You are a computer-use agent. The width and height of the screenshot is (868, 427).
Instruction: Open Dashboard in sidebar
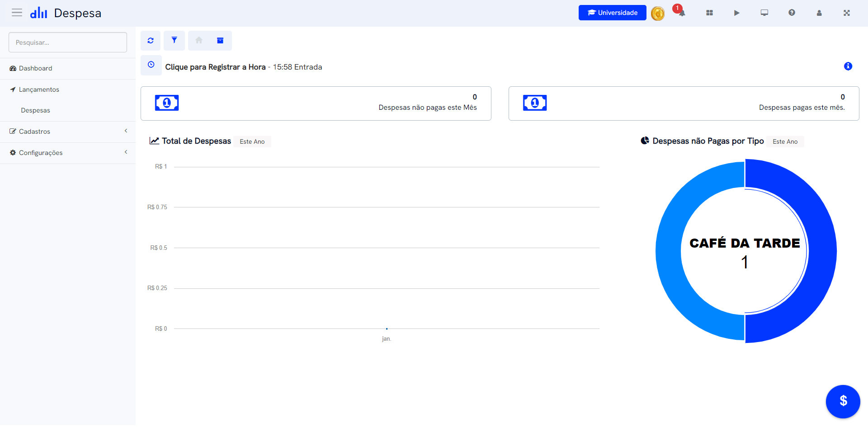68,68
